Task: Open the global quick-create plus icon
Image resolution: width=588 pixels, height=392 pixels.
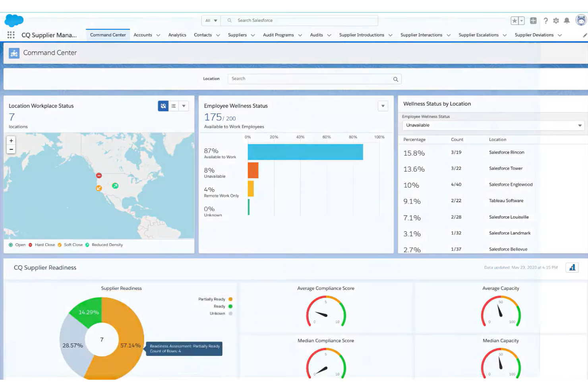Action: 533,20
